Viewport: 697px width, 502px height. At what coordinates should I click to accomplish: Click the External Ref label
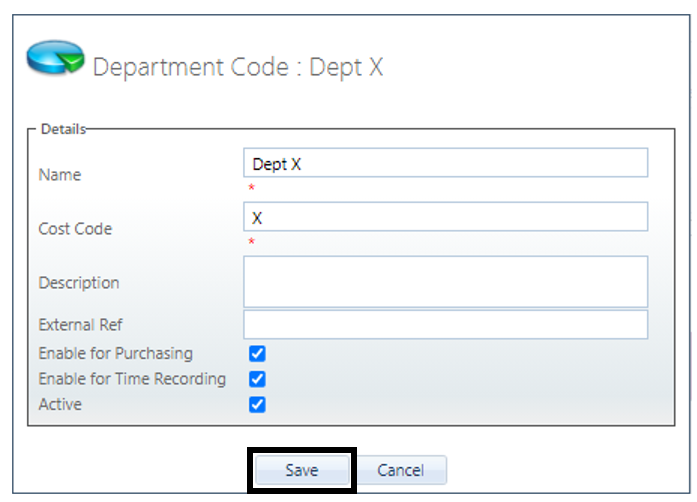coord(80,325)
